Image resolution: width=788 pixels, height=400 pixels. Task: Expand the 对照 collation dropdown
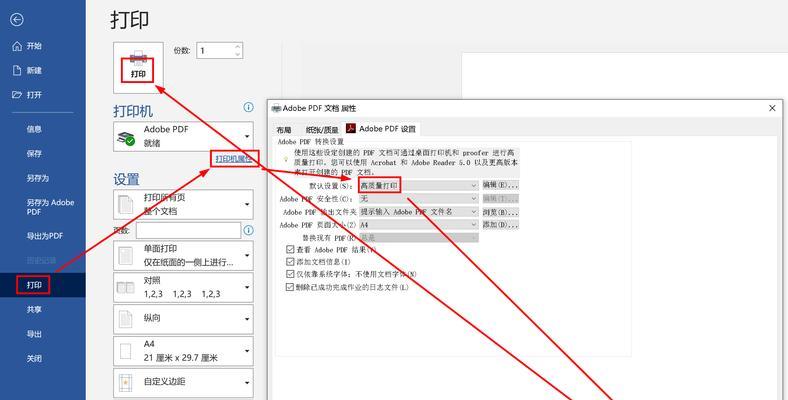click(x=183, y=287)
